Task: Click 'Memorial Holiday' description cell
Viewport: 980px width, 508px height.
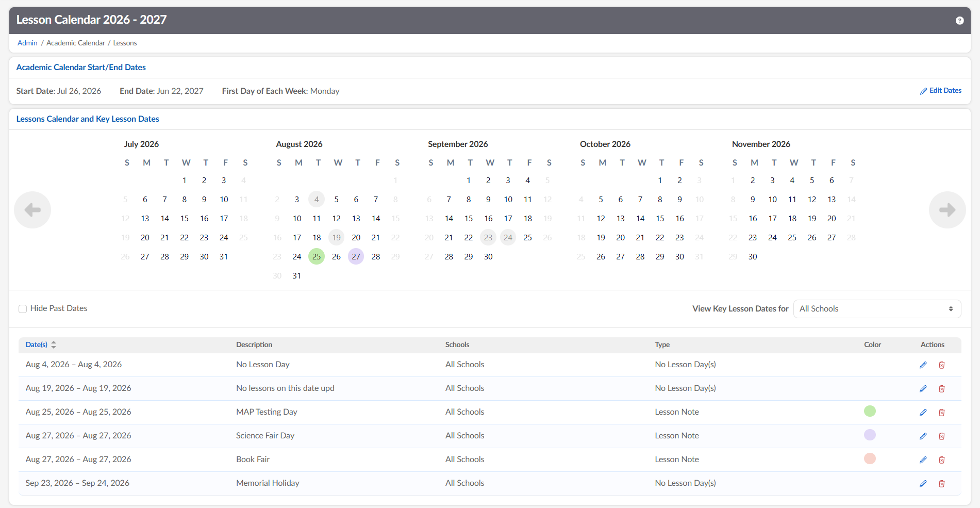Action: (x=268, y=483)
